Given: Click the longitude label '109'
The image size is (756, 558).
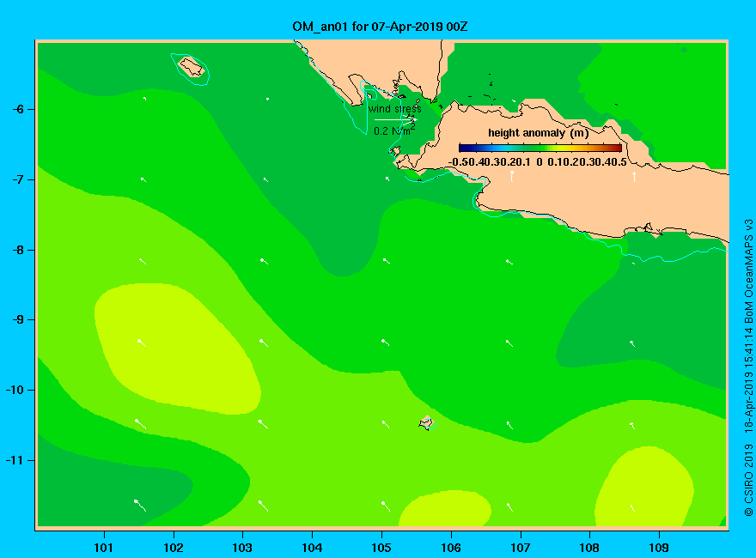Looking at the screenshot, I should click(x=659, y=548).
